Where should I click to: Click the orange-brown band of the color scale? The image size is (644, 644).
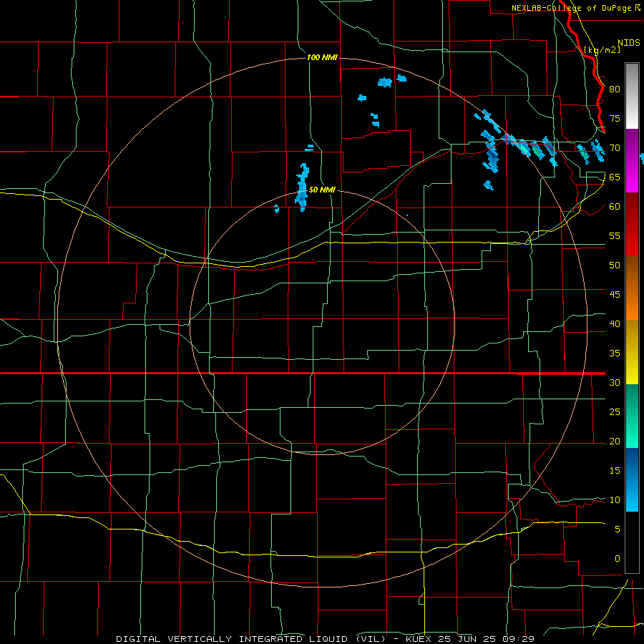point(632,288)
